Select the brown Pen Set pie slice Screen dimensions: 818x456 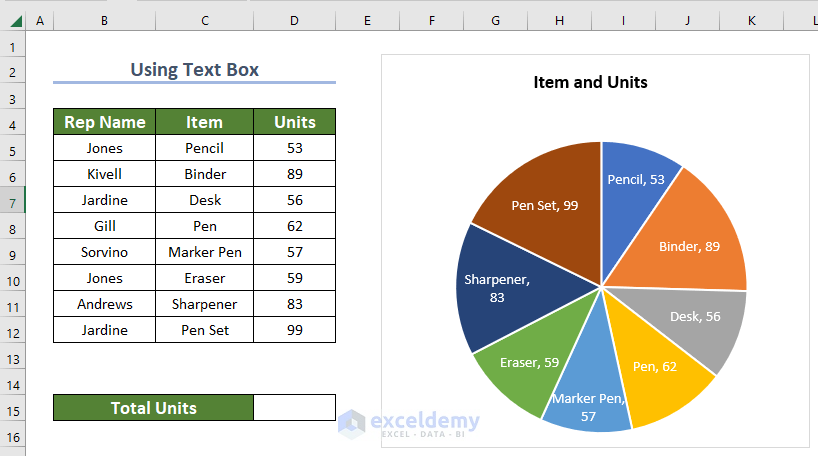540,200
